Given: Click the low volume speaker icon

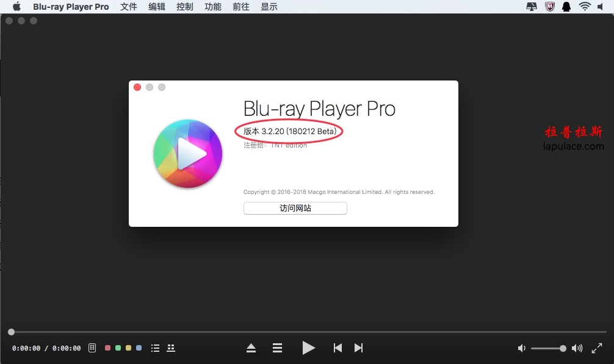Looking at the screenshot, I should [522, 348].
